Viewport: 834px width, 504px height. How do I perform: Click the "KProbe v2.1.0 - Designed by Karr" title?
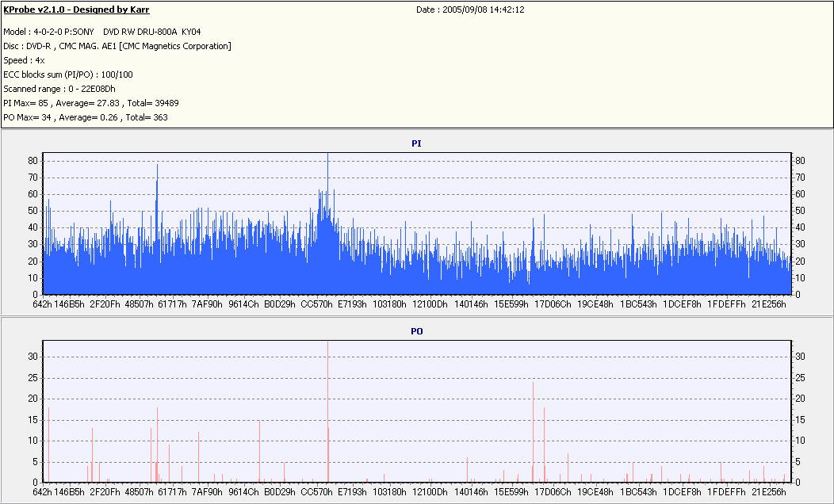76,10
